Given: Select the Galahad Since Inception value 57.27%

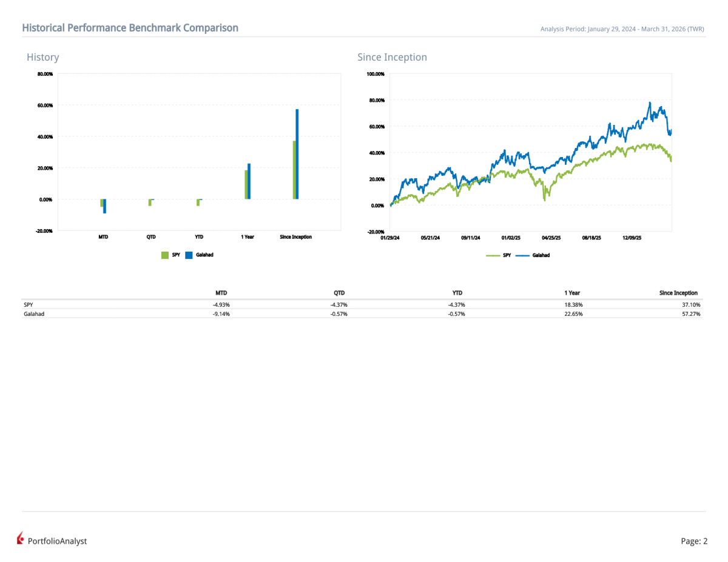Looking at the screenshot, I should tap(691, 314).
